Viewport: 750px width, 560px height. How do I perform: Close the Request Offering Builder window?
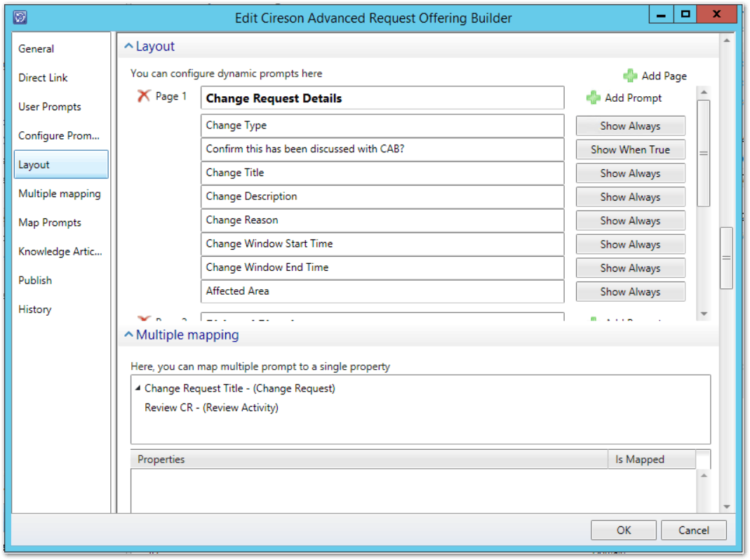click(x=716, y=14)
